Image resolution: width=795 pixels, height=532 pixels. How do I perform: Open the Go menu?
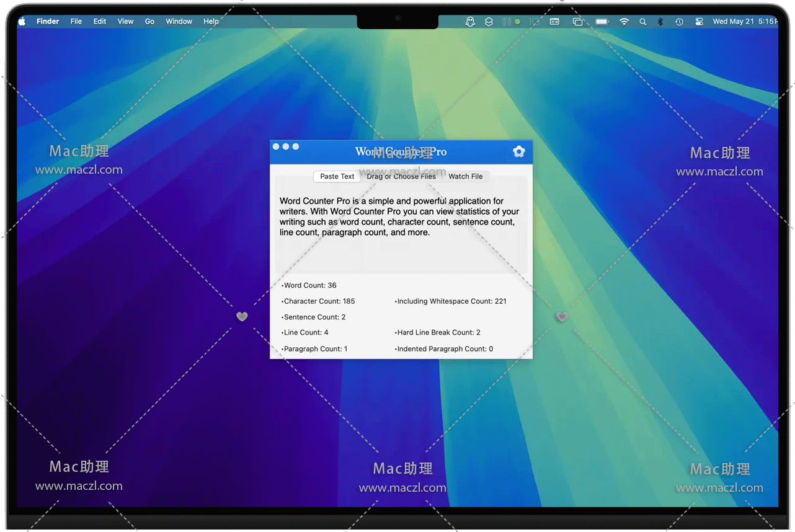[149, 21]
